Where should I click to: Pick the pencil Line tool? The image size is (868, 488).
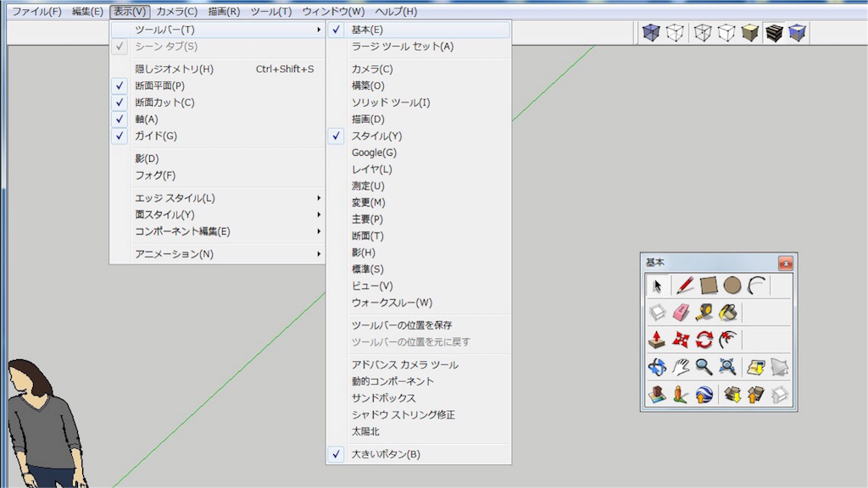(683, 286)
